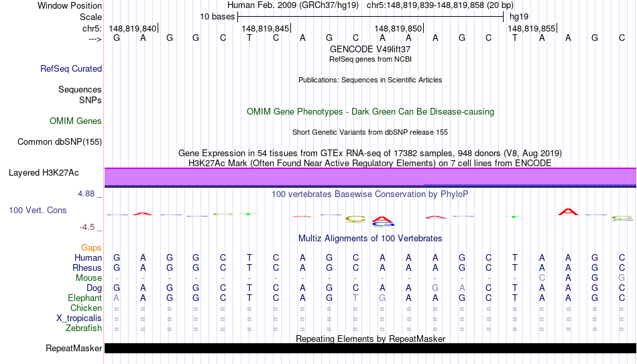Click the GENCODE V49lift37 track title
The height and width of the screenshot is (364, 637).
[x=370, y=49]
